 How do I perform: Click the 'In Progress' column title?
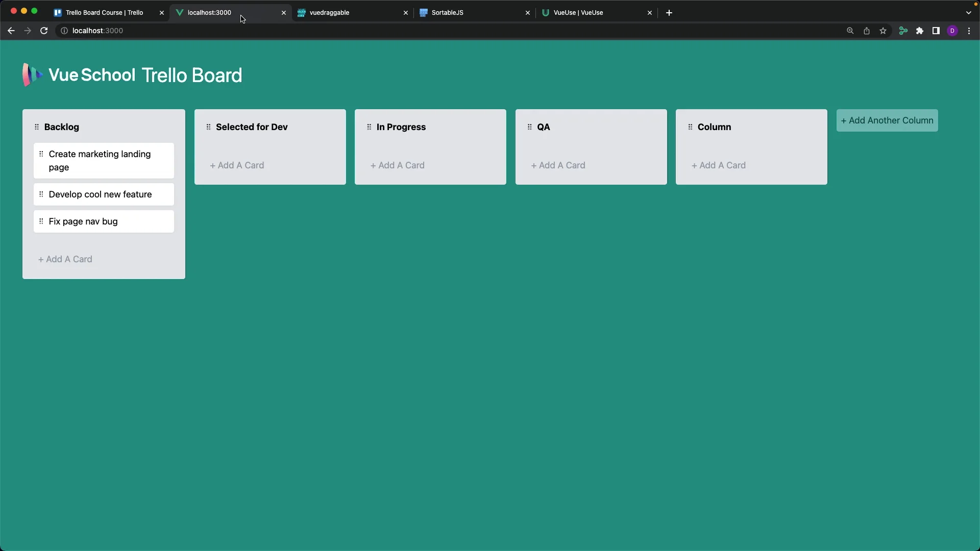[401, 127]
